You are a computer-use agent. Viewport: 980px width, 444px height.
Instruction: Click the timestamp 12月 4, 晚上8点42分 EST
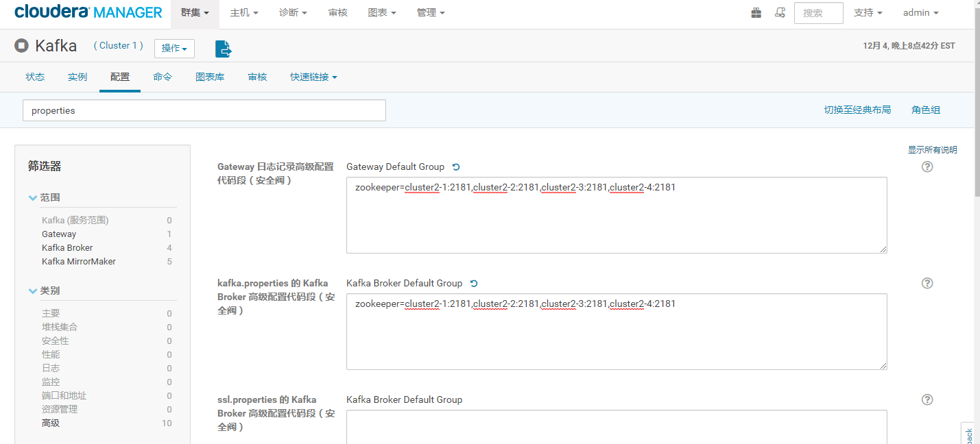coord(909,46)
